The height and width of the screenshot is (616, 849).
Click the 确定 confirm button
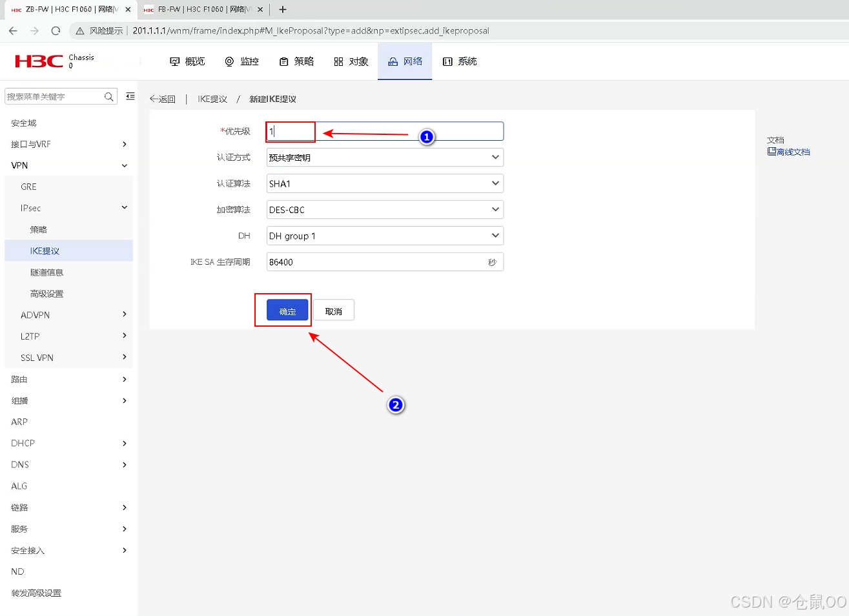(x=286, y=310)
